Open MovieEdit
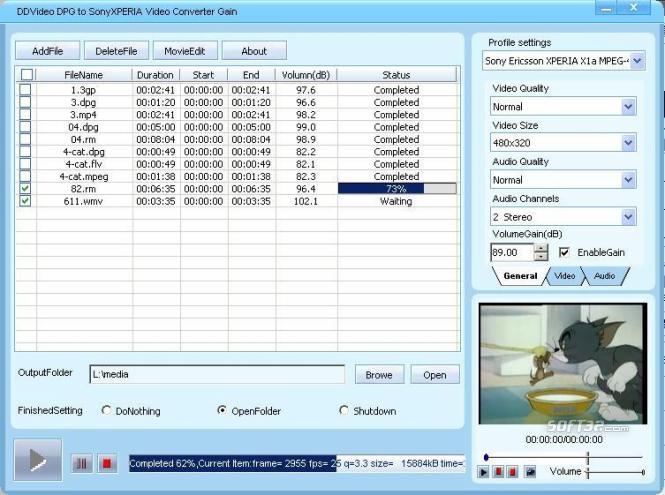 [185, 51]
